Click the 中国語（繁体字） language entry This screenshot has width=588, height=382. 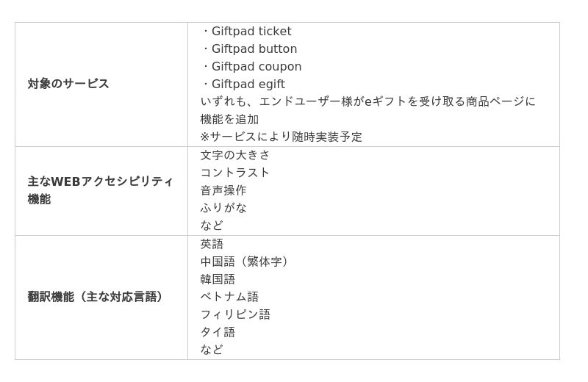pyautogui.click(x=245, y=262)
